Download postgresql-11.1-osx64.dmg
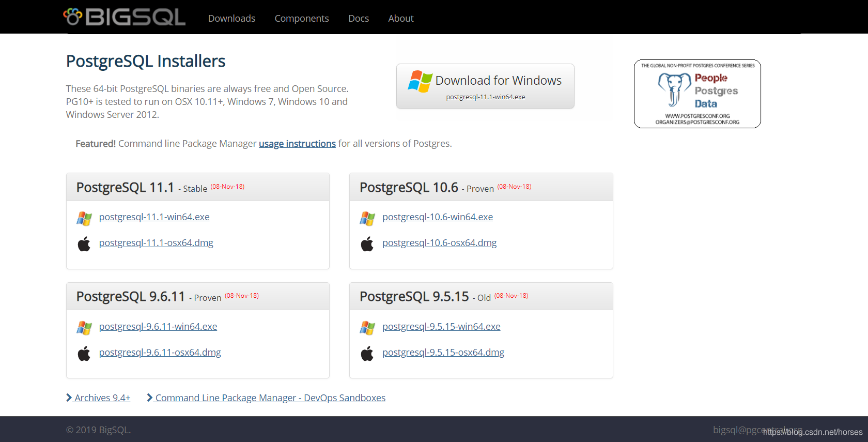Image resolution: width=868 pixels, height=442 pixels. (156, 243)
